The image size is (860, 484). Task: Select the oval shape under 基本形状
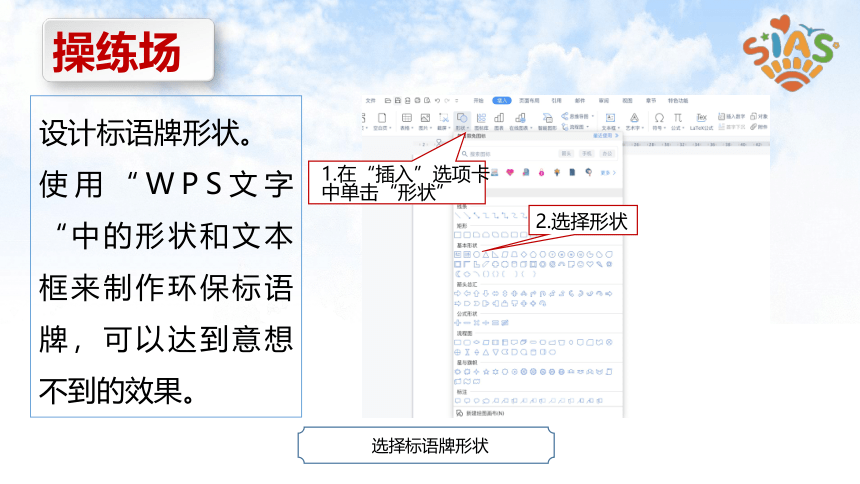pos(477,255)
